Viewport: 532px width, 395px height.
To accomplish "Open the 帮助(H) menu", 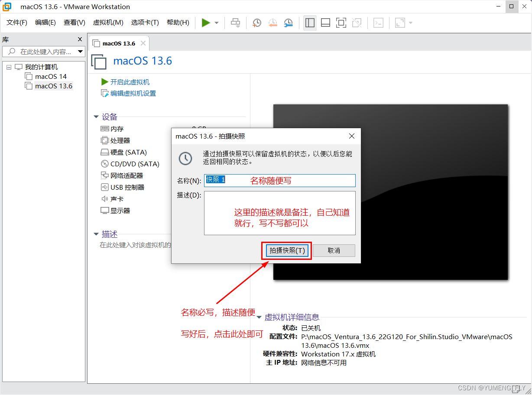I will [178, 23].
